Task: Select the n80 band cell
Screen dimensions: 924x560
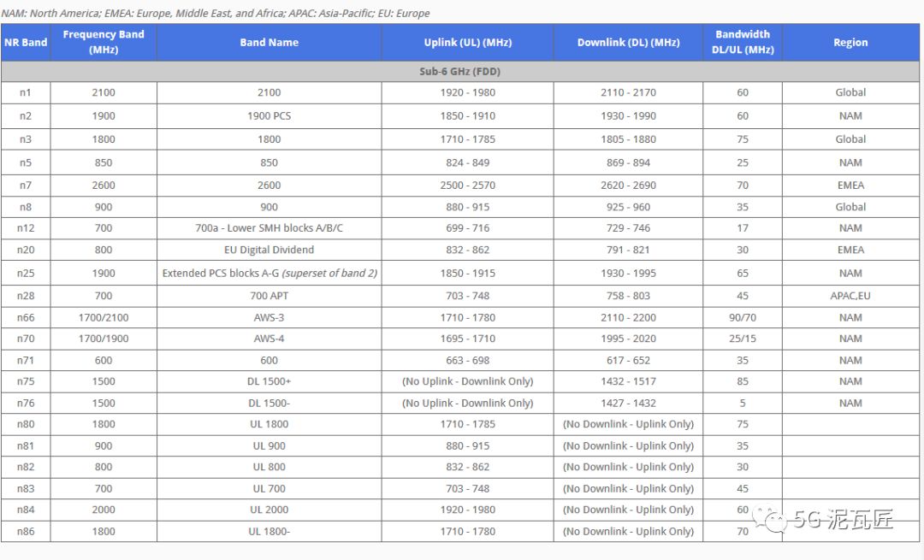Action: [26, 424]
